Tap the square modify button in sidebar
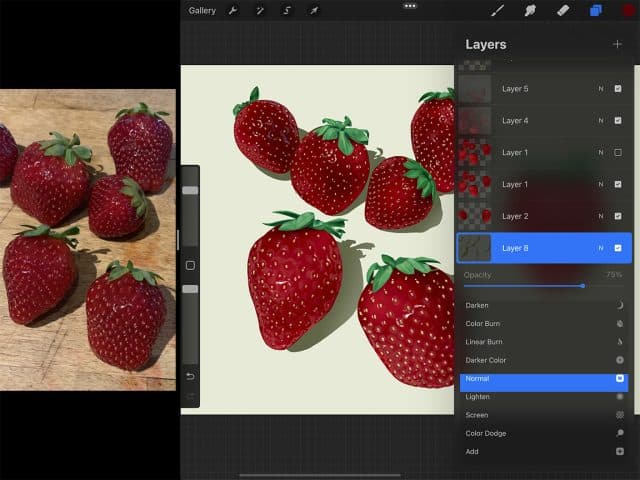Viewport: 640px width, 480px height. (190, 266)
